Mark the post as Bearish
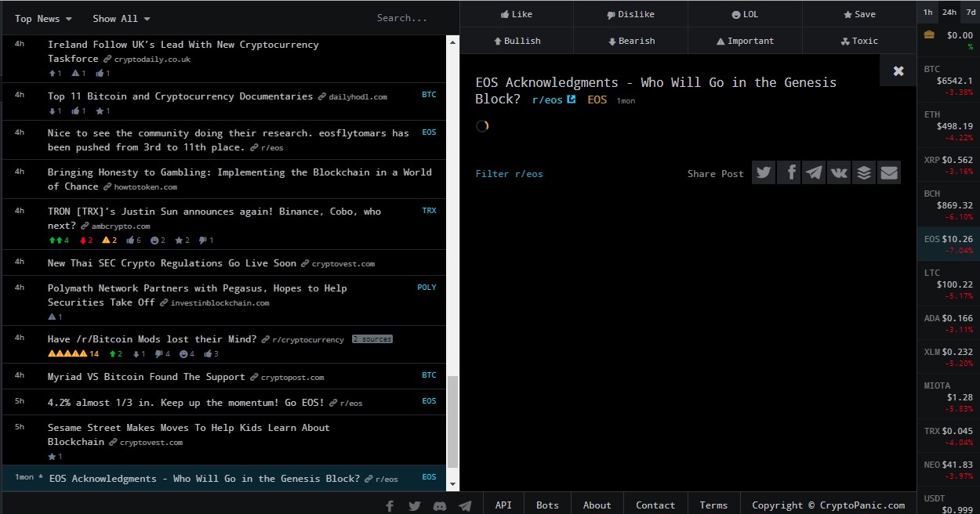This screenshot has width=980, height=514. (631, 41)
